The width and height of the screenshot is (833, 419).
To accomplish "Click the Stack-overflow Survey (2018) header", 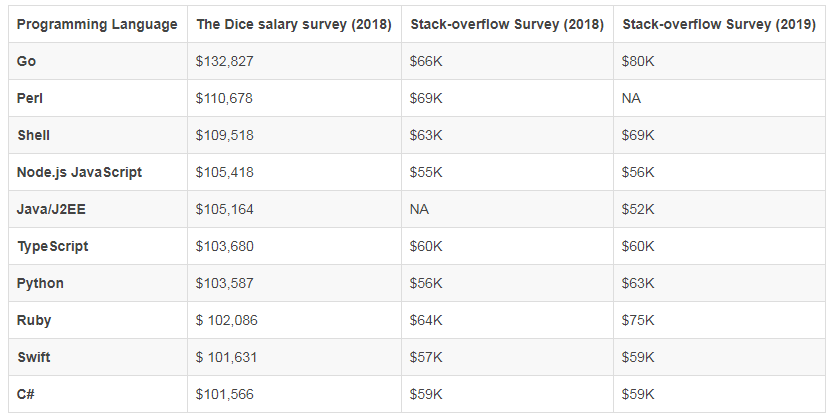I will 507,24.
